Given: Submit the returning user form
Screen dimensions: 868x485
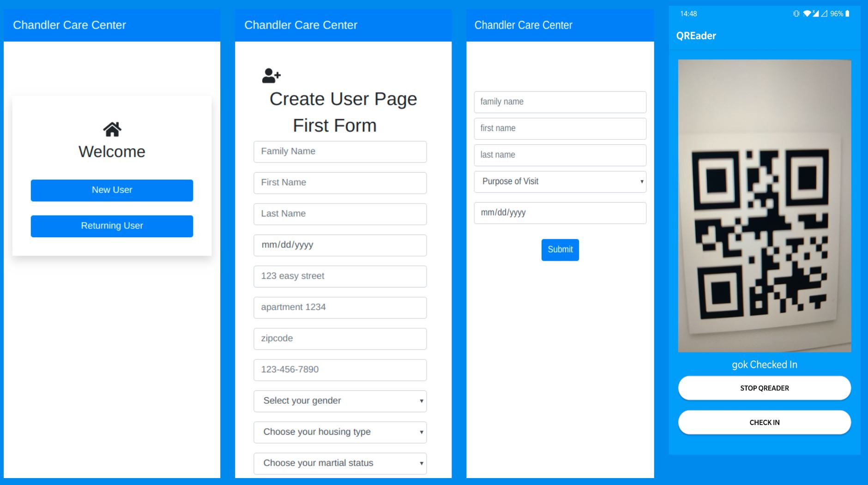Looking at the screenshot, I should (x=560, y=250).
